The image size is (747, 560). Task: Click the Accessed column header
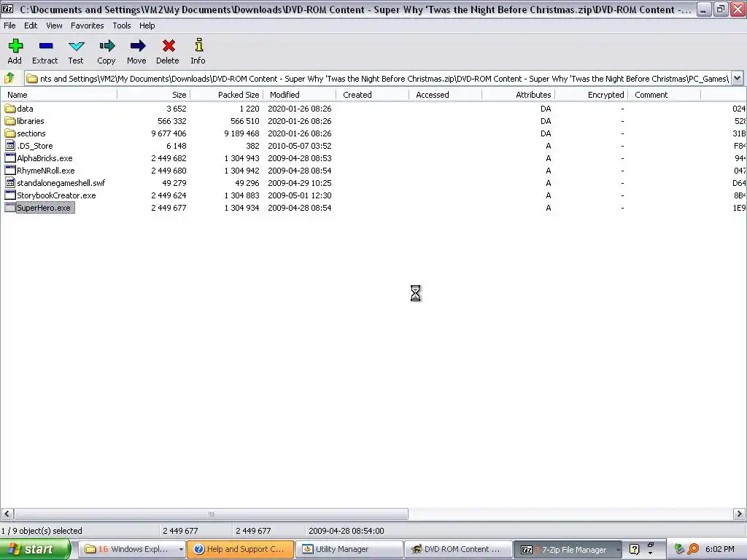(x=445, y=95)
